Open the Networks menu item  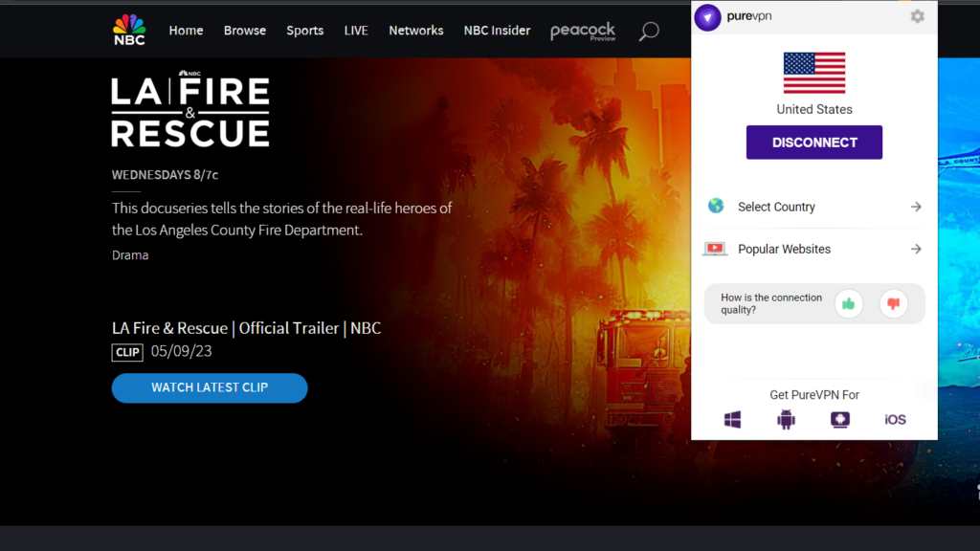(415, 31)
